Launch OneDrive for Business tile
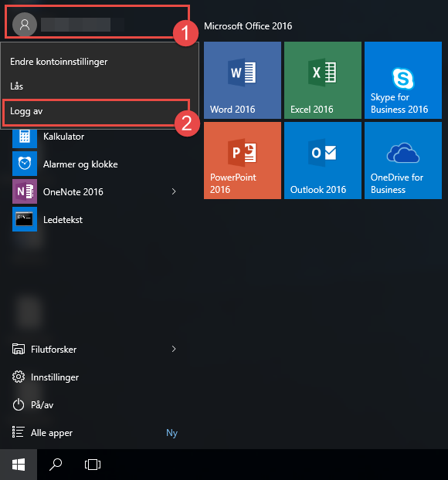This screenshot has width=448, height=480. (x=403, y=161)
